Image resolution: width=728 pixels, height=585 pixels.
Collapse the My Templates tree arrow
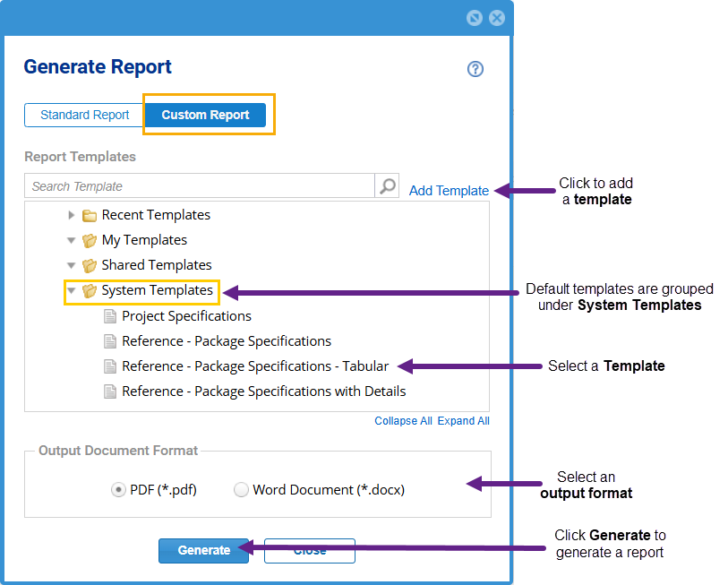point(72,240)
